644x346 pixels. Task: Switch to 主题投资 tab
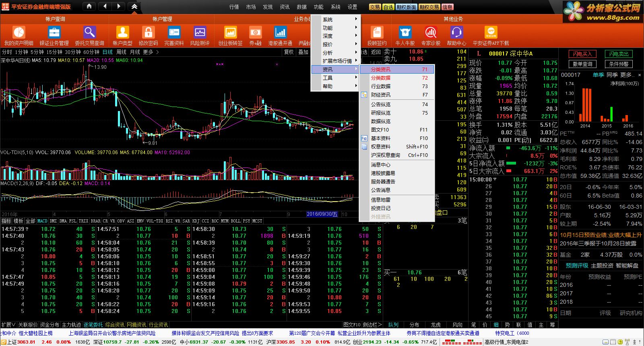pos(602,266)
